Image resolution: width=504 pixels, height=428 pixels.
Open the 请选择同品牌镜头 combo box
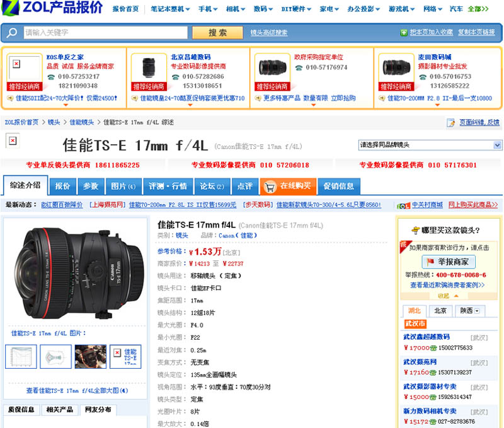coord(430,145)
